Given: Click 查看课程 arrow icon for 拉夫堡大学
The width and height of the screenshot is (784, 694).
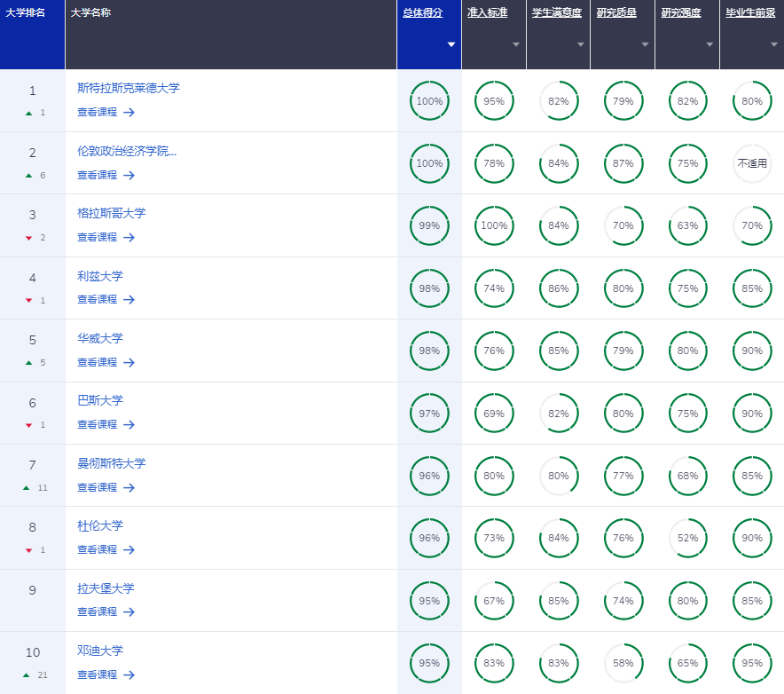Looking at the screenshot, I should [129, 612].
